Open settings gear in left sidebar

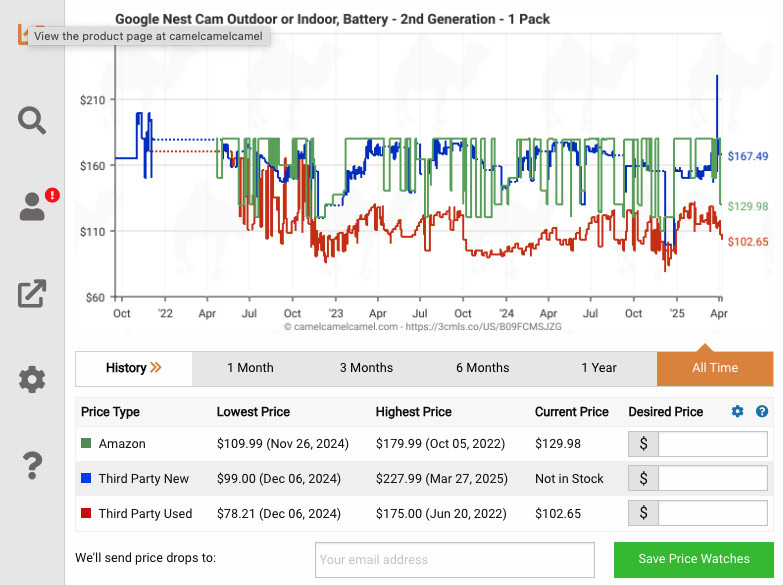pos(32,379)
